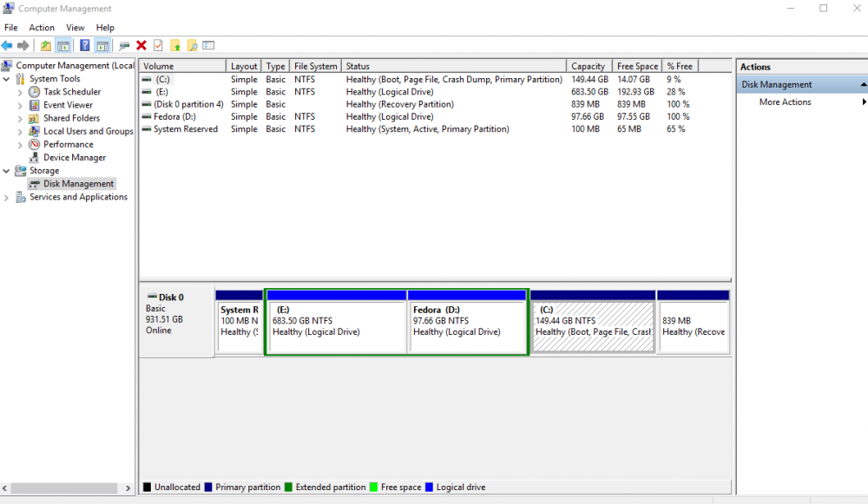Click right arrow of tree horizontal scrollbar
This screenshot has width=868, height=504.
[x=128, y=488]
